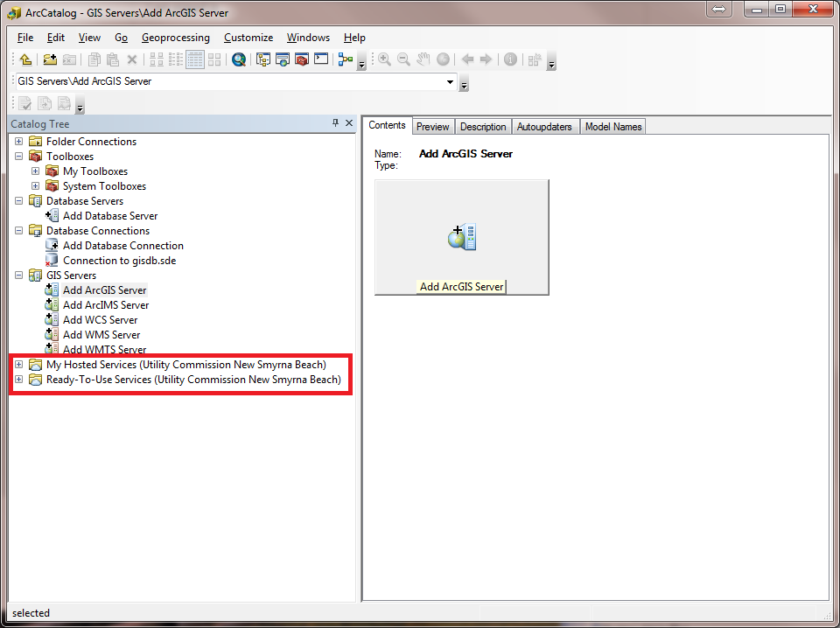
Task: Open the View menu
Action: click(89, 38)
